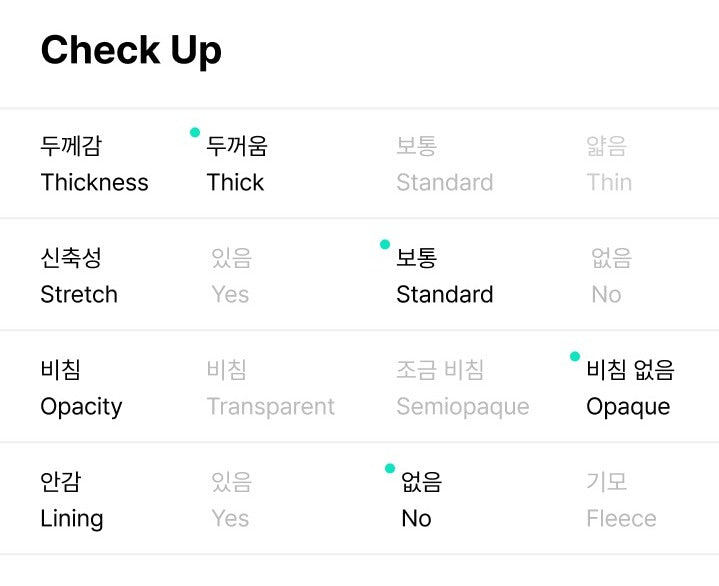Select Yes for Stretch
This screenshot has height=586, width=719.
(x=231, y=277)
